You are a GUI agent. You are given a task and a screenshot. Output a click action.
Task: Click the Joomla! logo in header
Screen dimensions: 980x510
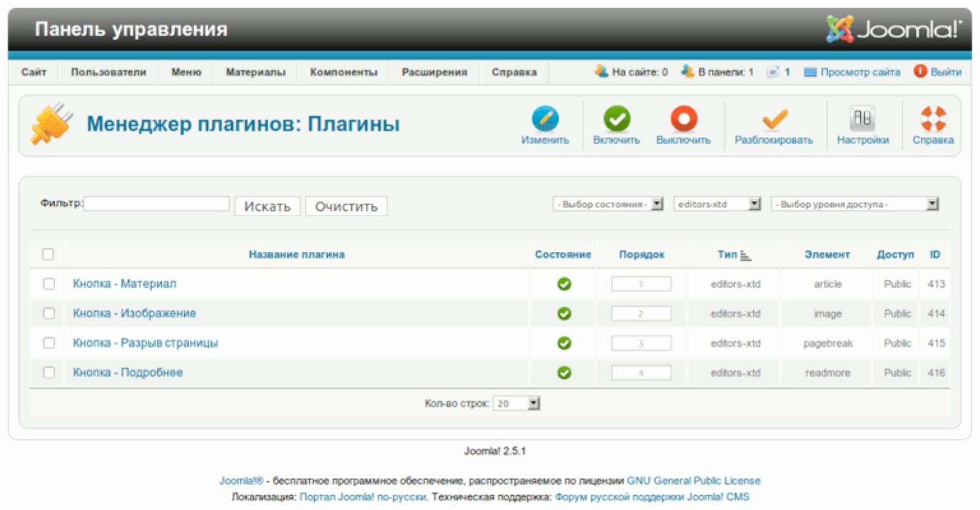click(x=893, y=29)
